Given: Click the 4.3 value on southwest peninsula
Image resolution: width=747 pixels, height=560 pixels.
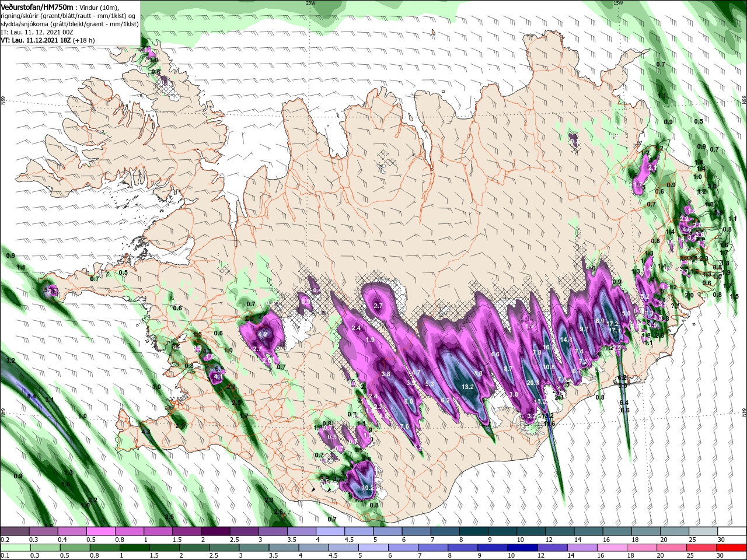Looking at the screenshot, I should click(146, 432).
